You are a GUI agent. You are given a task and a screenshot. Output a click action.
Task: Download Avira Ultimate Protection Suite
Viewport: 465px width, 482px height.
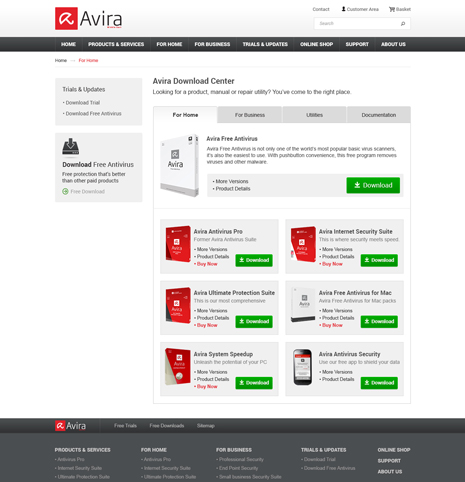[x=254, y=322]
